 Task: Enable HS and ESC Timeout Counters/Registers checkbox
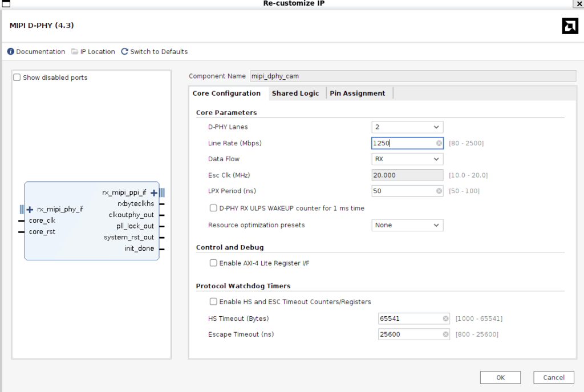point(213,301)
